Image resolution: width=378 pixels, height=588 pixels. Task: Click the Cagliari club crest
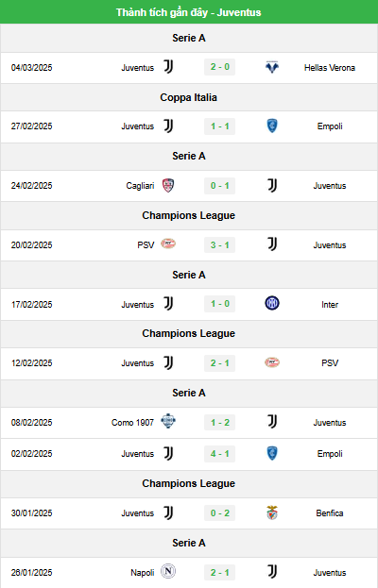point(168,185)
